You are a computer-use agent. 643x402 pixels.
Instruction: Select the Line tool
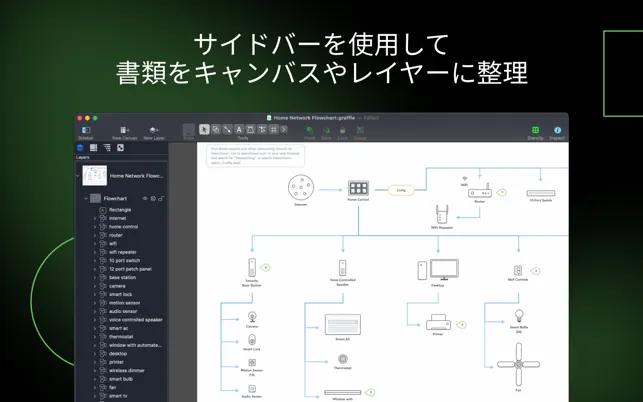pos(227,130)
